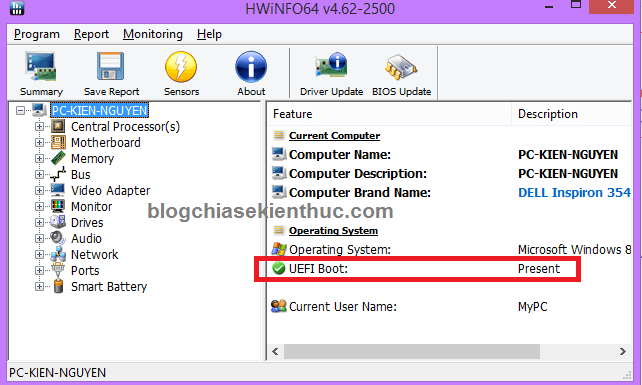Click the Description column header
642x385 pixels.
pyautogui.click(x=572, y=114)
